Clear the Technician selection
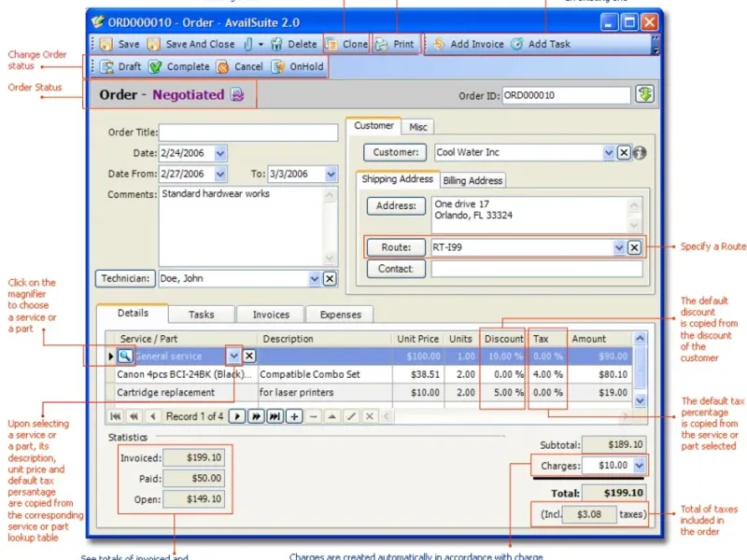The width and height of the screenshot is (747, 560). click(x=330, y=278)
